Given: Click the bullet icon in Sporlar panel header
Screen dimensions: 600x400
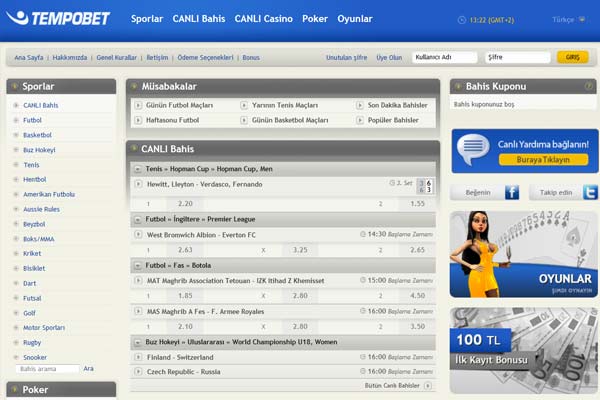Looking at the screenshot, I should tap(15, 86).
